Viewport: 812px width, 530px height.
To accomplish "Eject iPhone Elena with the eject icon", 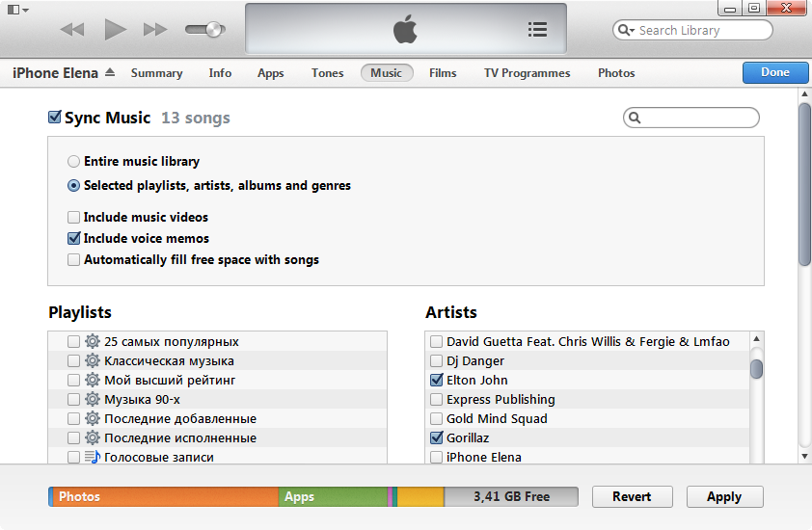I will coord(110,72).
